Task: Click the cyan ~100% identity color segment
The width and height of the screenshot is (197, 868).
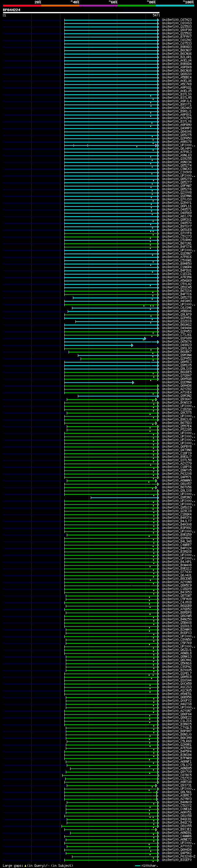Action: tap(175, 6)
